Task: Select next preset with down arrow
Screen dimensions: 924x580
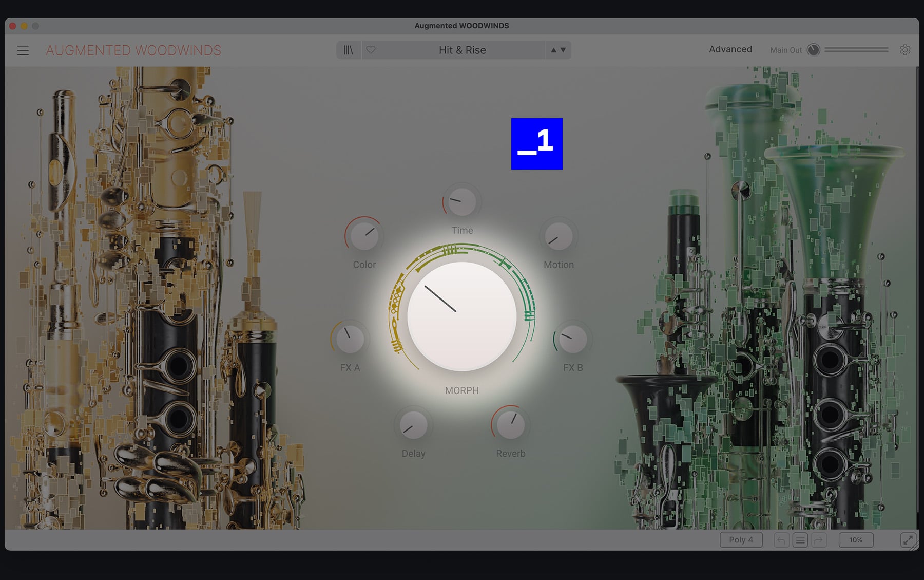Action: [x=563, y=50]
